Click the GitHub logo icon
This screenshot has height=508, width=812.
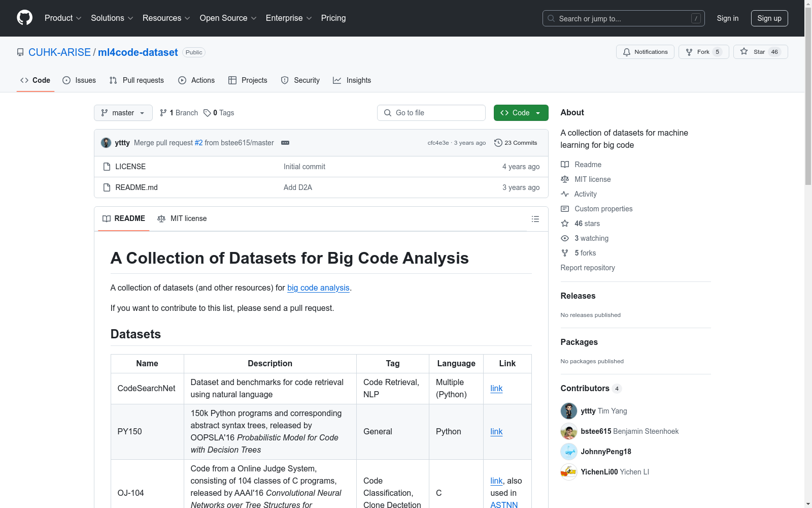pyautogui.click(x=24, y=18)
